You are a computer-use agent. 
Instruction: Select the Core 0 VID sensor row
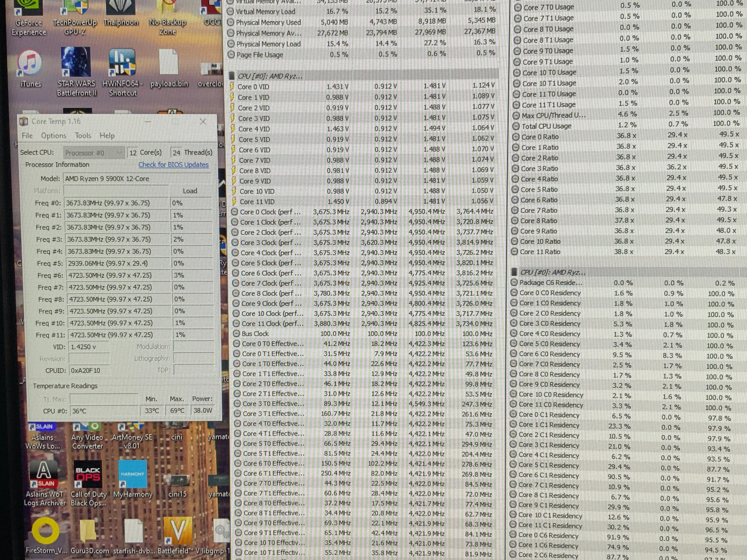[x=363, y=86]
